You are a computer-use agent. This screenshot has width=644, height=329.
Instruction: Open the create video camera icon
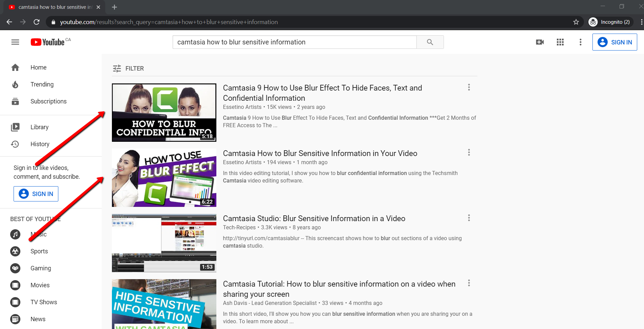[x=540, y=42]
